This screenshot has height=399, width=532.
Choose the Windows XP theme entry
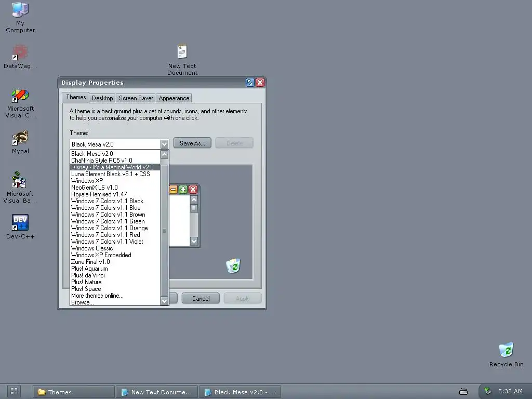click(115, 181)
